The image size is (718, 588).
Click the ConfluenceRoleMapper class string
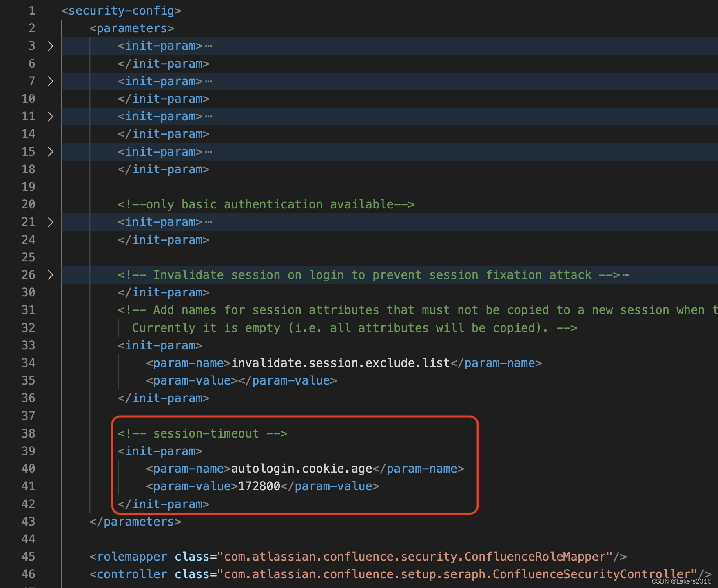pos(414,557)
